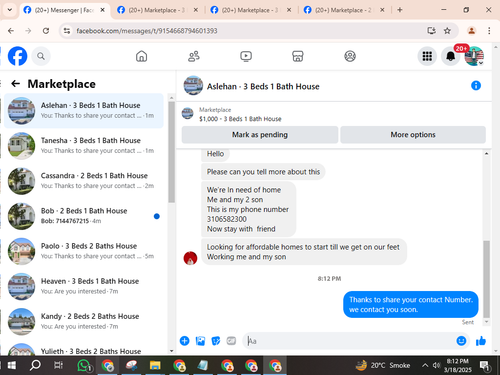Click the chat header listing thumbnail
The image size is (500, 375).
[x=193, y=85]
